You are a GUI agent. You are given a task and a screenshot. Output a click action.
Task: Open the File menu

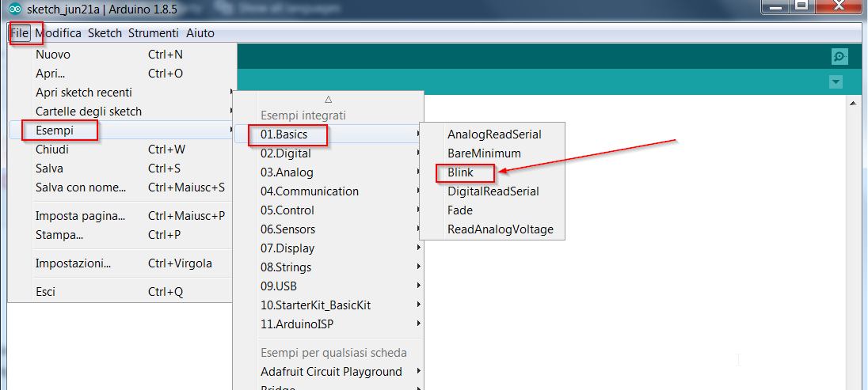pos(20,33)
